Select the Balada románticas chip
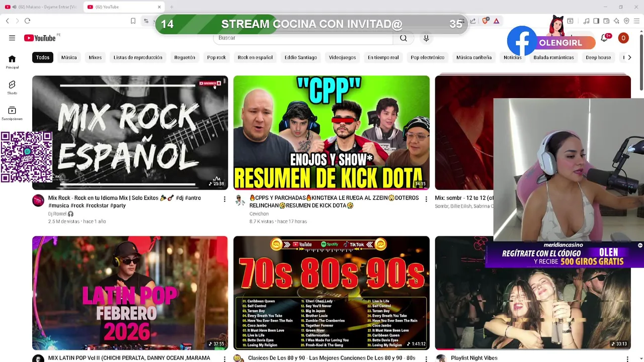Image resolution: width=644 pixels, height=362 pixels. coord(553,57)
